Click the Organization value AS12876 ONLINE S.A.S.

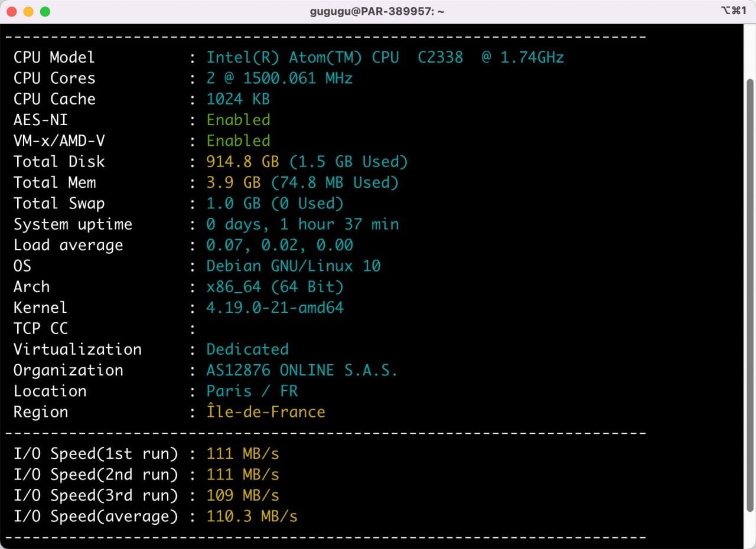click(302, 370)
